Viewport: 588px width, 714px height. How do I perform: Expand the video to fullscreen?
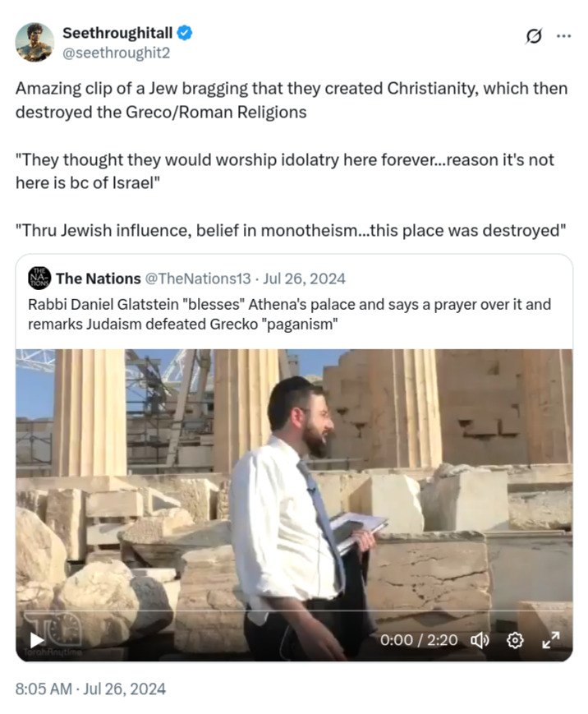tap(551, 640)
